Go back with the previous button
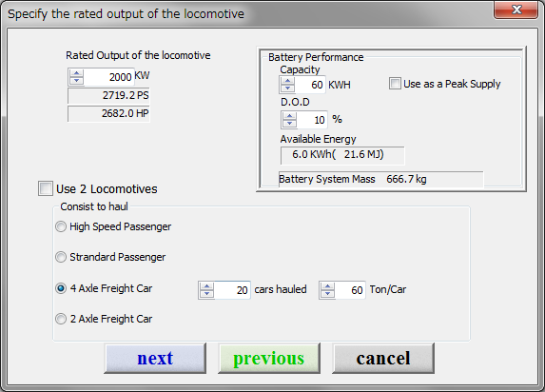The height and width of the screenshot is (392, 545). [x=269, y=359]
